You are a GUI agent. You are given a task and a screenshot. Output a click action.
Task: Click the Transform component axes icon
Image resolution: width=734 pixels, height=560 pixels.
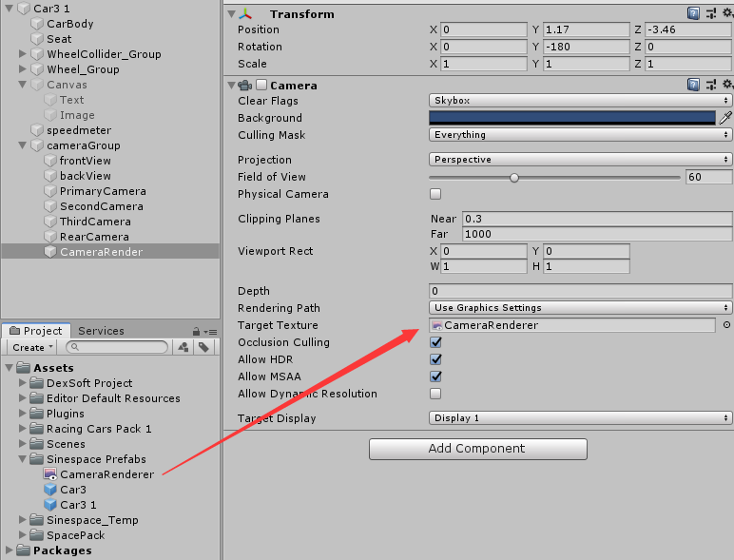point(244,14)
